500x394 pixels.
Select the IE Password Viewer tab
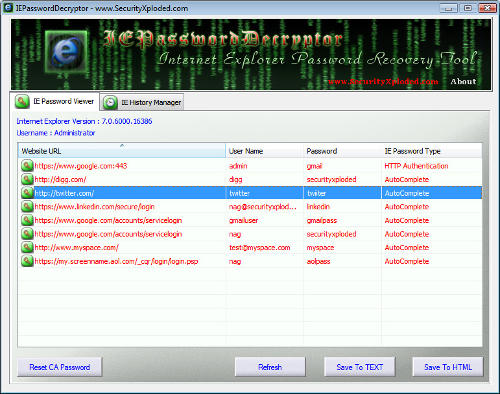pos(55,101)
